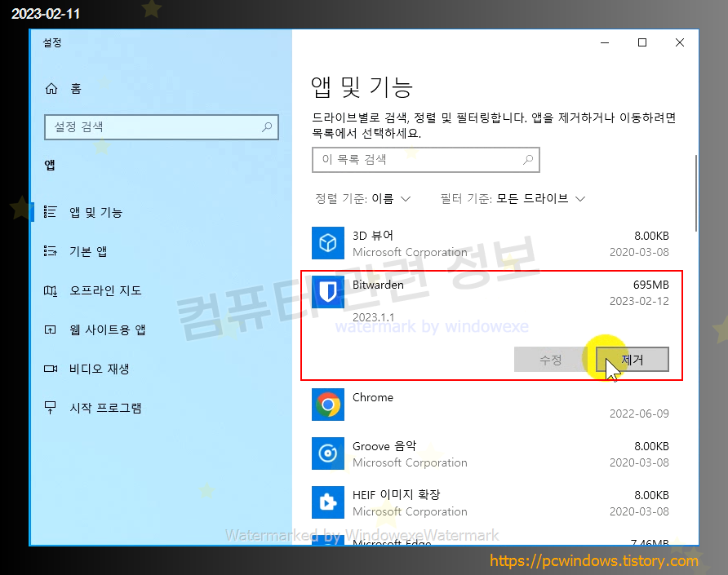Viewport: 728px width, 575px height.
Task: Click the Bitwarden app name
Action: (x=378, y=285)
